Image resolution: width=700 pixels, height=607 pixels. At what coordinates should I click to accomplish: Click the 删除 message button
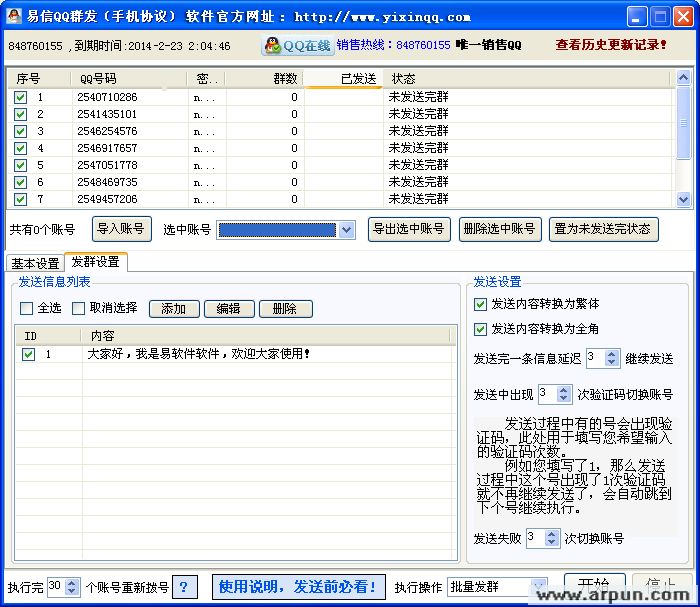(285, 309)
